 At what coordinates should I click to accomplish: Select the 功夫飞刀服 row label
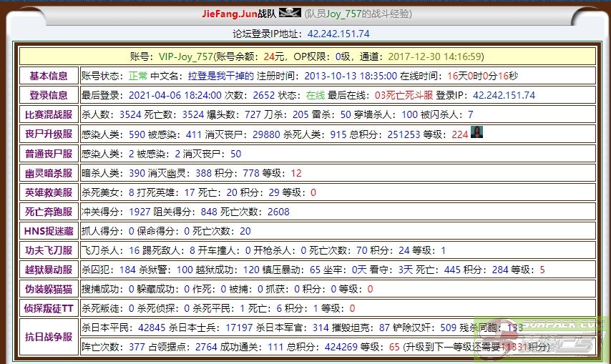(x=49, y=250)
